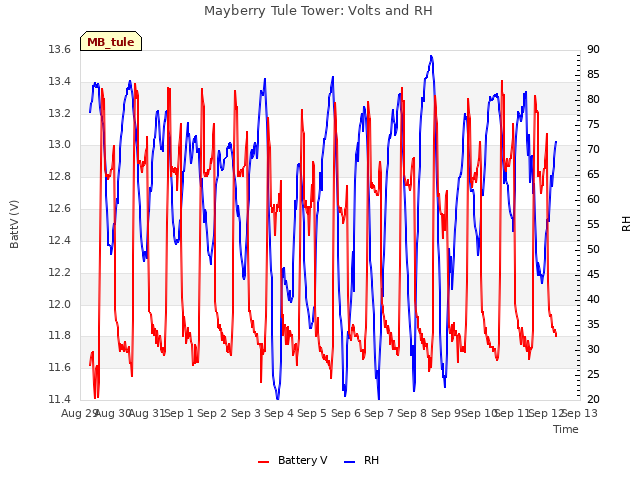Click the MB_tule annotation label

111,42
